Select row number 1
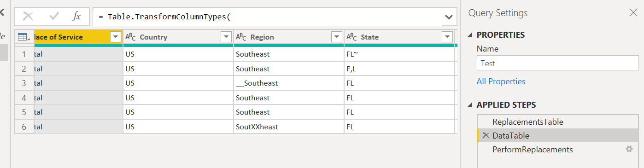This screenshot has height=168, width=644. pos(24,54)
